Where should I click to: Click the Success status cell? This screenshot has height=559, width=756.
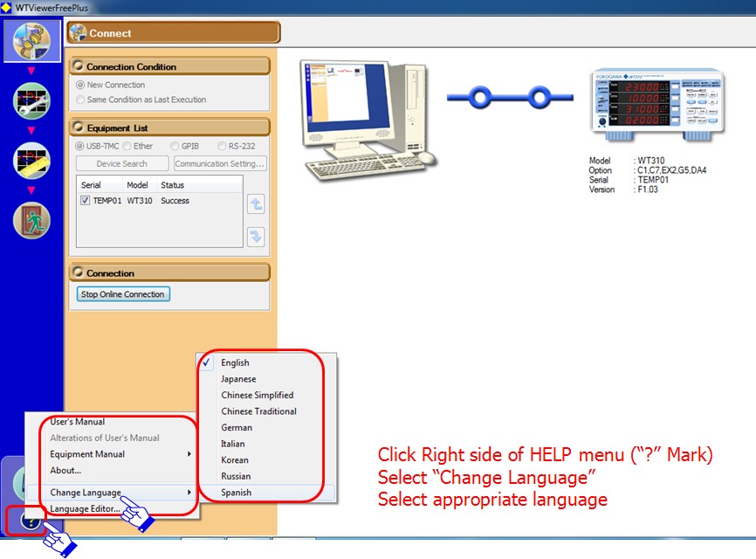point(175,201)
